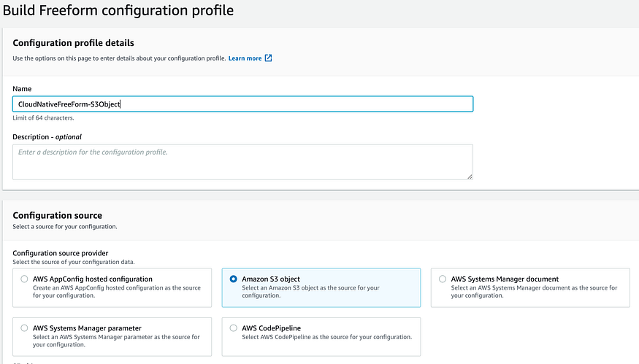The image size is (639, 364).
Task: Click the 'Limit of 64 characters.' hint
Action: coord(43,118)
